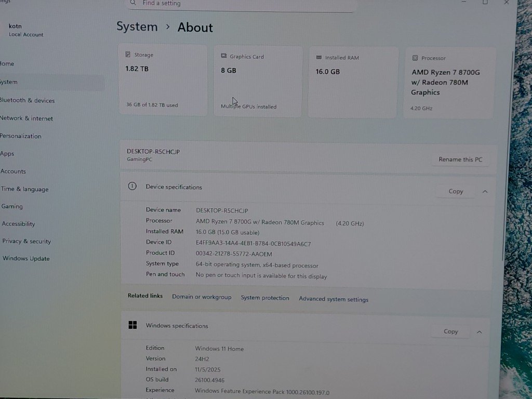Click the Device specifications info icon
Image resolution: width=532 pixels, height=399 pixels.
(132, 187)
